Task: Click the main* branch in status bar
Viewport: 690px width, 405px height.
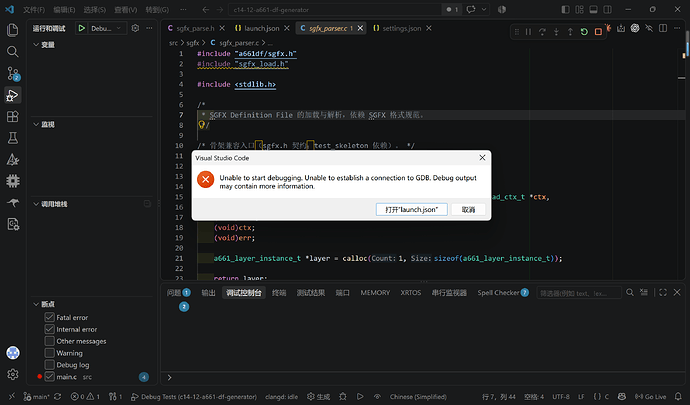Action: click(x=36, y=397)
